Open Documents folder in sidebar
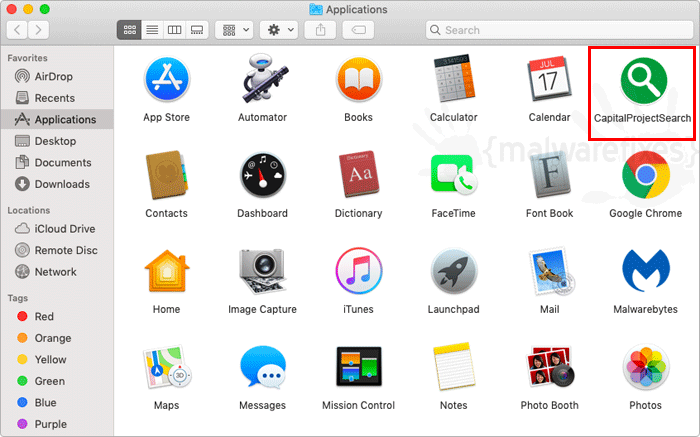This screenshot has width=700, height=437. [x=57, y=162]
